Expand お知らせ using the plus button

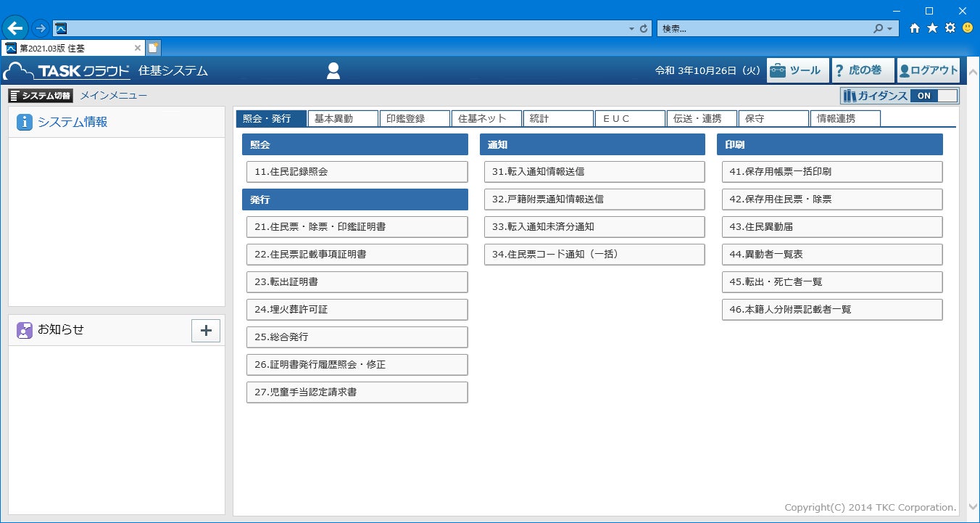point(205,330)
